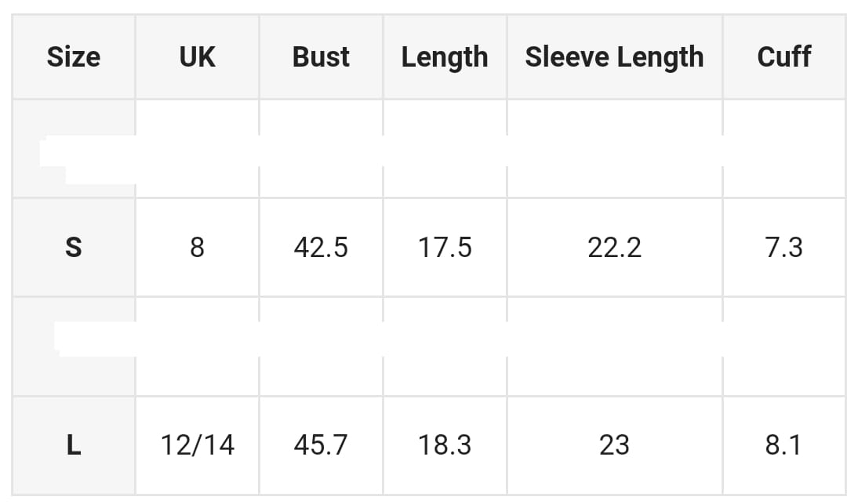Select the 8.1 cuff value
847x504 pixels.
tap(783, 445)
